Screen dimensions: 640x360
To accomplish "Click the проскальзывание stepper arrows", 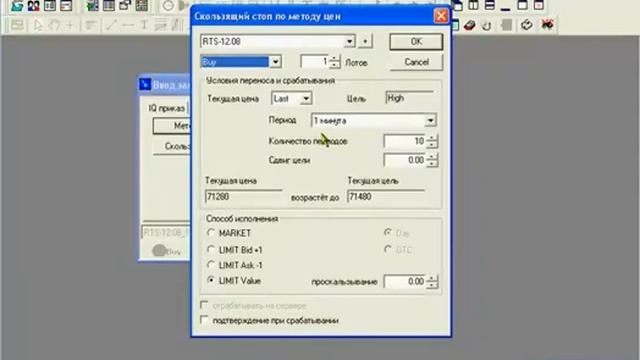I will click(431, 281).
